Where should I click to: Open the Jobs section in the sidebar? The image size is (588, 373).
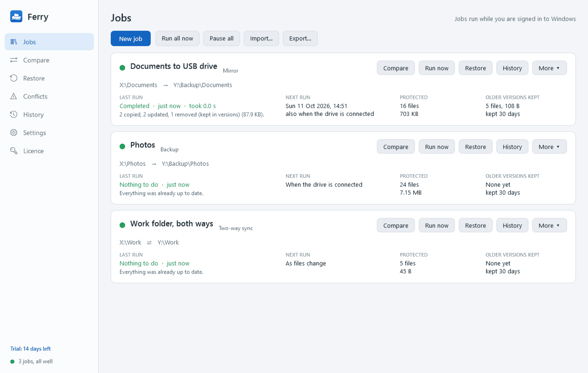point(49,42)
